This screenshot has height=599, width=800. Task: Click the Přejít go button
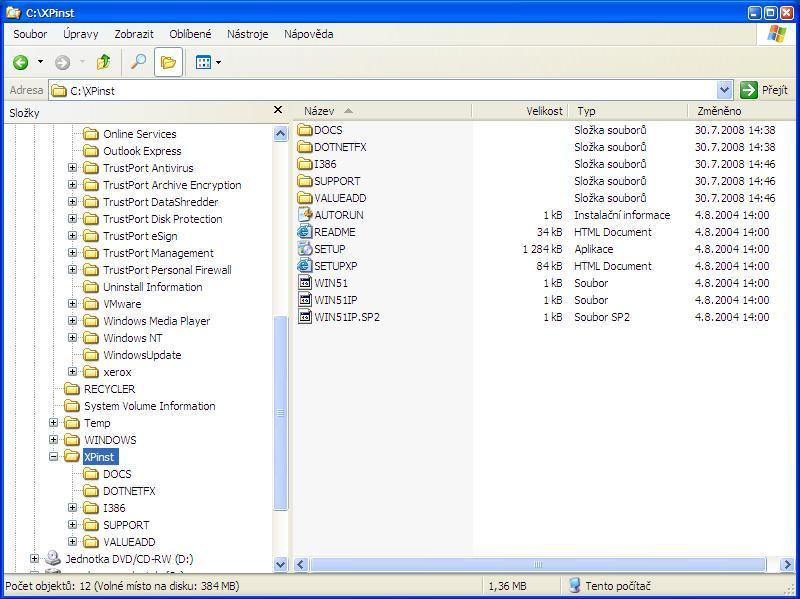[x=764, y=90]
